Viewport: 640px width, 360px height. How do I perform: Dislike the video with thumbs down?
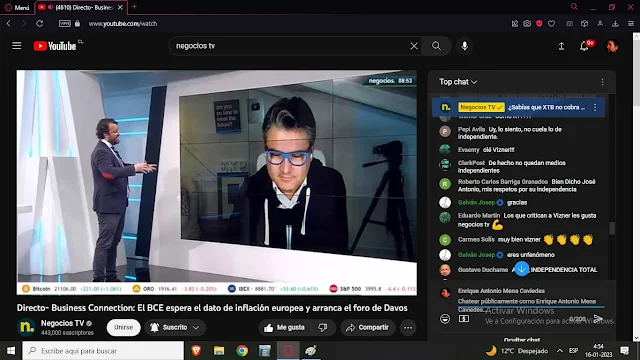pyautogui.click(x=323, y=327)
